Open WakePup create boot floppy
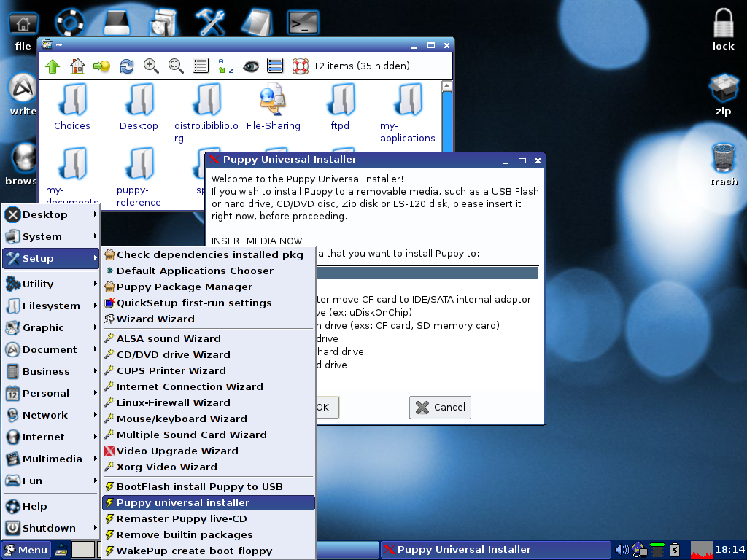This screenshot has height=560, width=747. (x=208, y=551)
